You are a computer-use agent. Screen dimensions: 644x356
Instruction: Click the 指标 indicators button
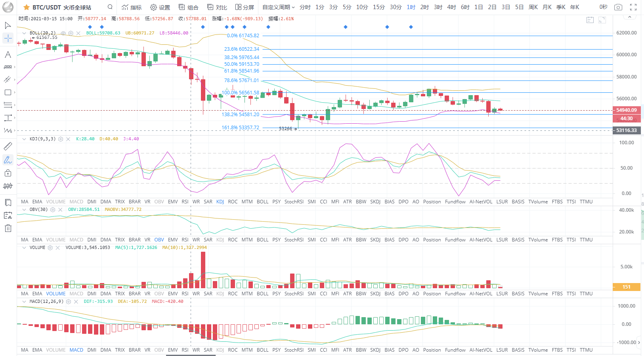[x=132, y=7]
